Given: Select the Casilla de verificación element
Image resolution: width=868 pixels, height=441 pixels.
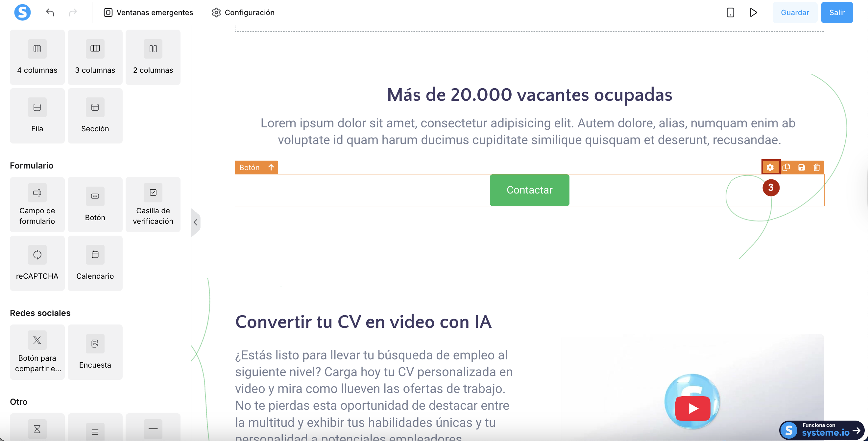Looking at the screenshot, I should [x=153, y=204].
